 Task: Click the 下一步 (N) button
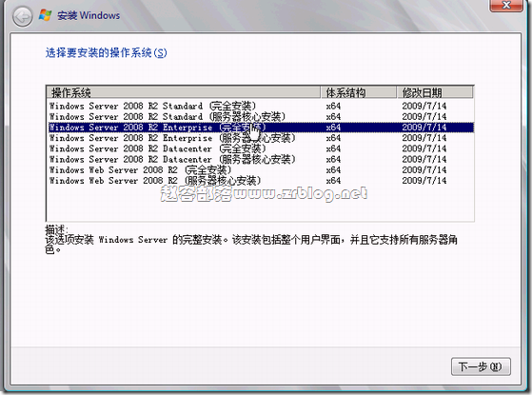pyautogui.click(x=481, y=366)
